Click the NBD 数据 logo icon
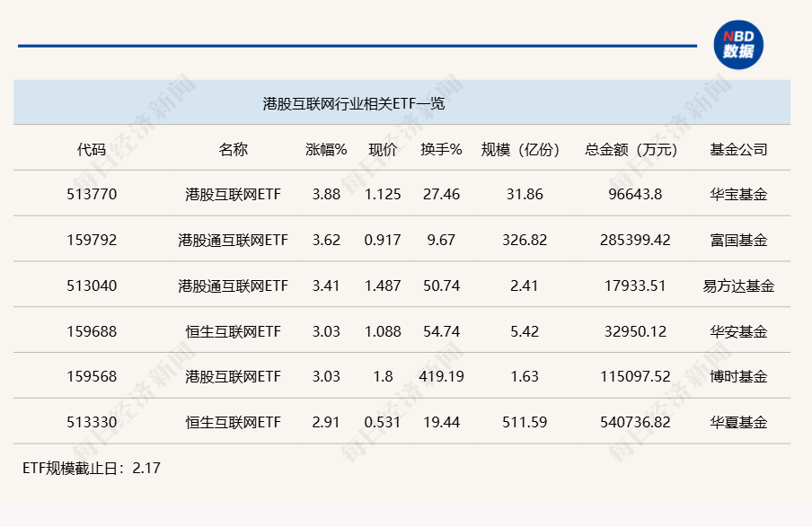This screenshot has height=527, width=812. tap(738, 46)
